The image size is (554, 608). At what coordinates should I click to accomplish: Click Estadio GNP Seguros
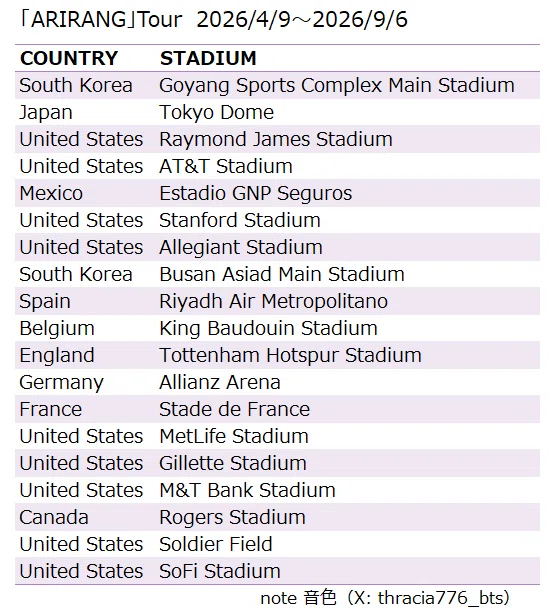click(x=255, y=193)
